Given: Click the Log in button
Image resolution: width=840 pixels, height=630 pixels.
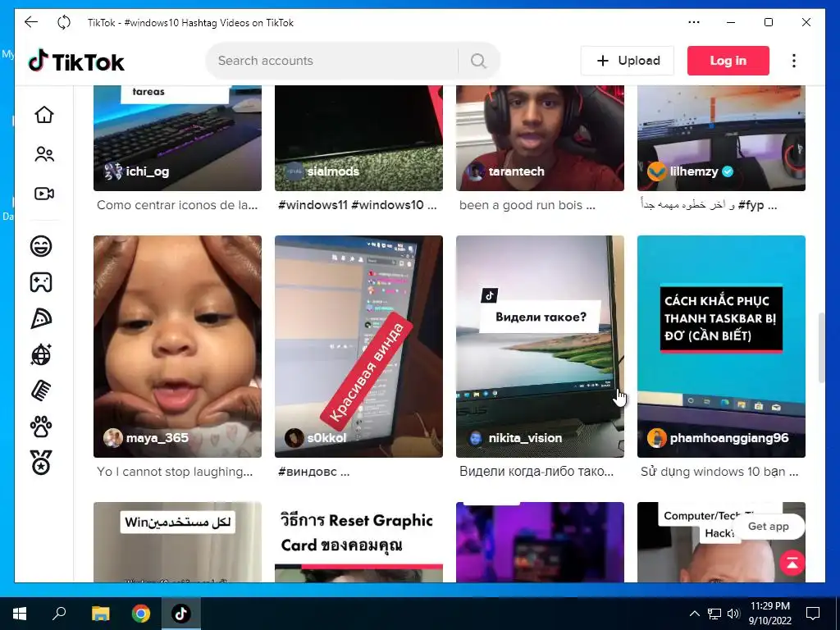Looking at the screenshot, I should (728, 61).
